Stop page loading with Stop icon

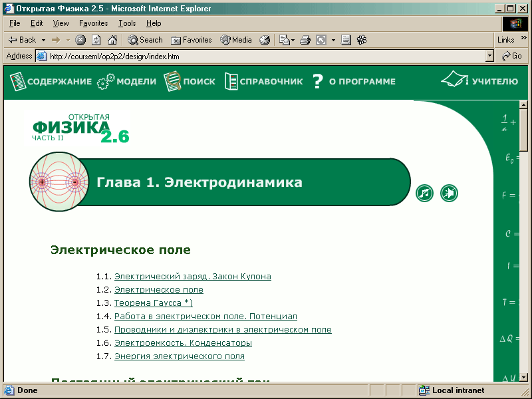point(80,40)
